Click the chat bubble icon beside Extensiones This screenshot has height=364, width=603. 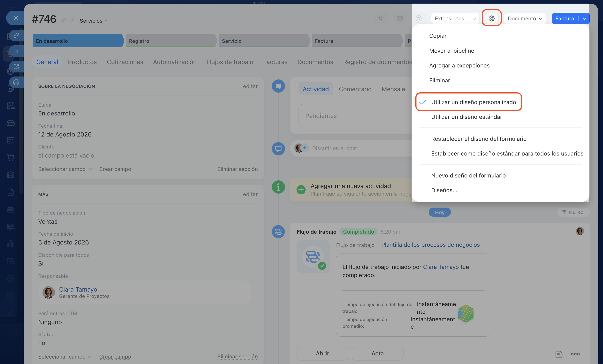419,18
